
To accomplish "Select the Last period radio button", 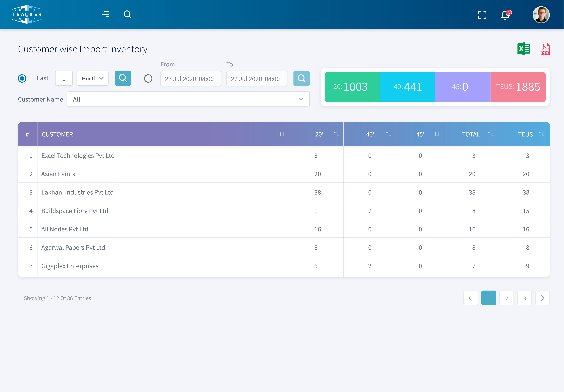I will pos(22,78).
